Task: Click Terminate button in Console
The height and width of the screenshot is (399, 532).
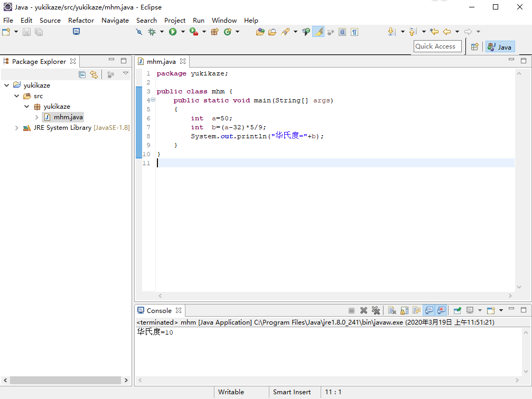Action: pyautogui.click(x=351, y=310)
